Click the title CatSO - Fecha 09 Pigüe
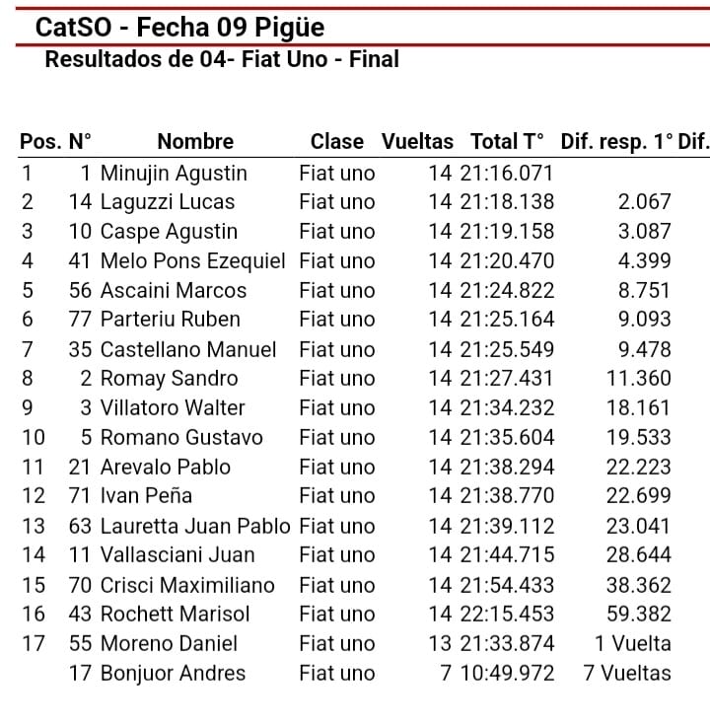Screen dimensions: 710x728 (179, 28)
